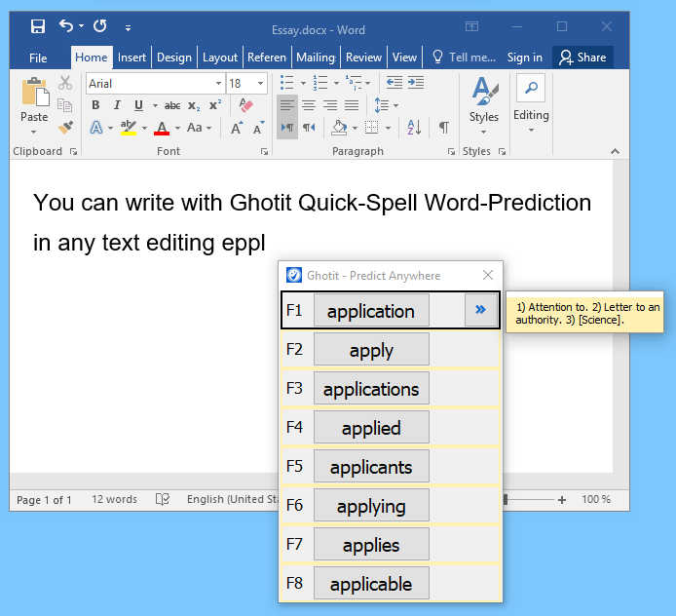This screenshot has height=616, width=676.
Task: Toggle align left for the paragraph
Action: tap(287, 105)
